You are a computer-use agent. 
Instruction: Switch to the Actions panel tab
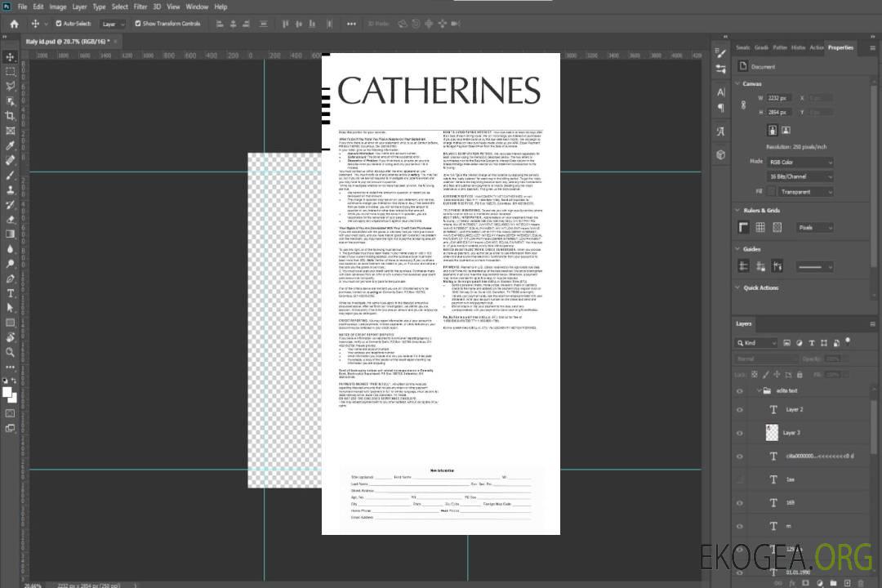tap(816, 47)
